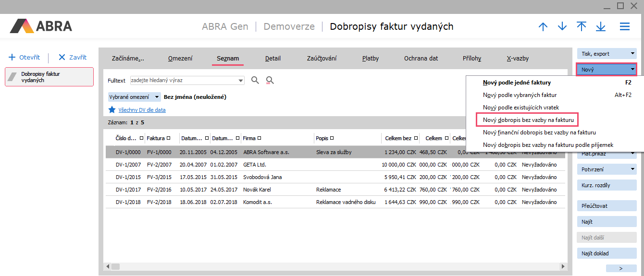The height and width of the screenshot is (276, 644).
Task: Jump to first record with top-bar arrow
Action: tap(582, 27)
